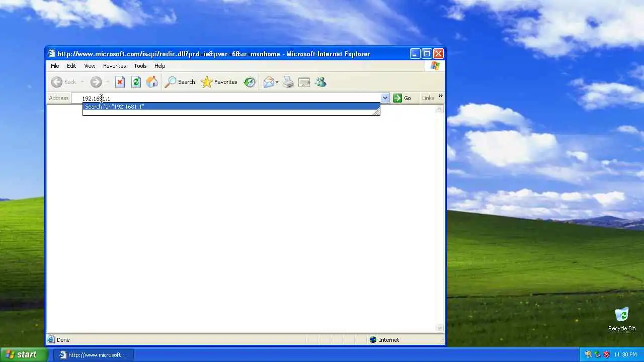Image resolution: width=644 pixels, height=362 pixels.
Task: Expand the Mail button dropdown arrow
Action: (277, 82)
